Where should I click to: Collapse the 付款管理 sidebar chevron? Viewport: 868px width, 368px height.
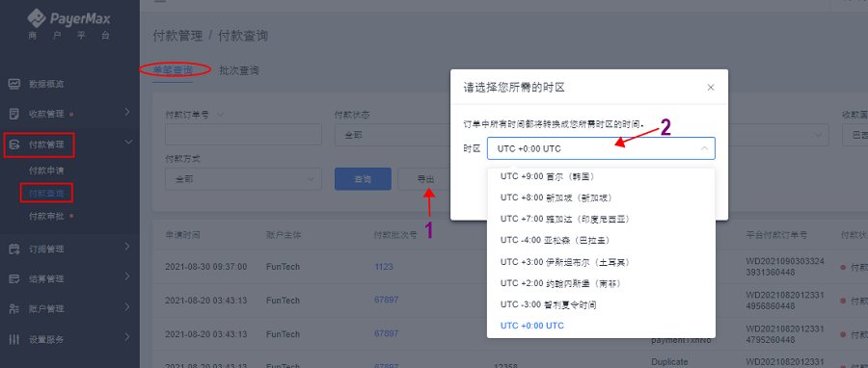tap(128, 143)
